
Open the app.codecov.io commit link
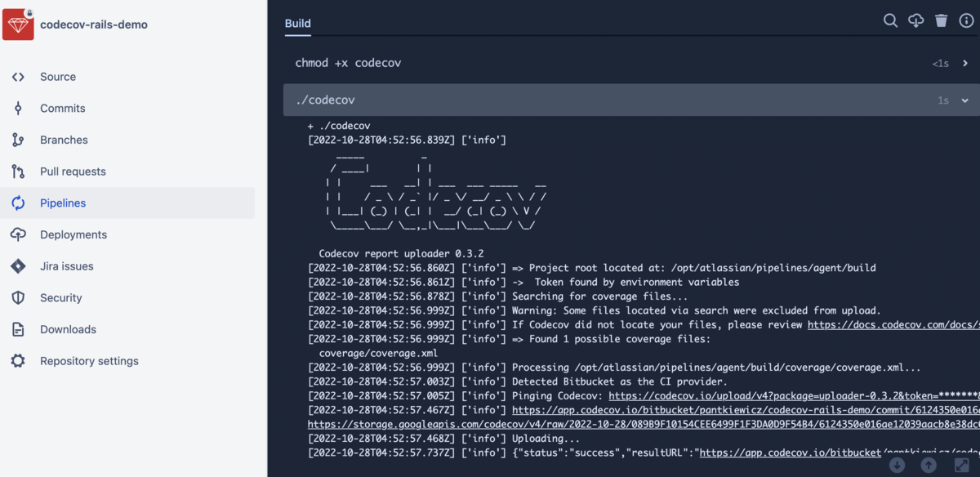coord(746,410)
